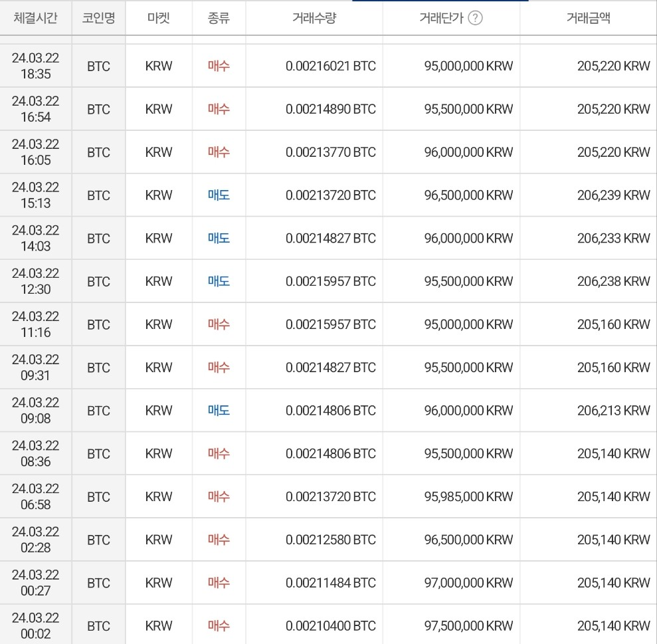Click the 24.03.22 02:28 timestamp cell

pyautogui.click(x=36, y=540)
